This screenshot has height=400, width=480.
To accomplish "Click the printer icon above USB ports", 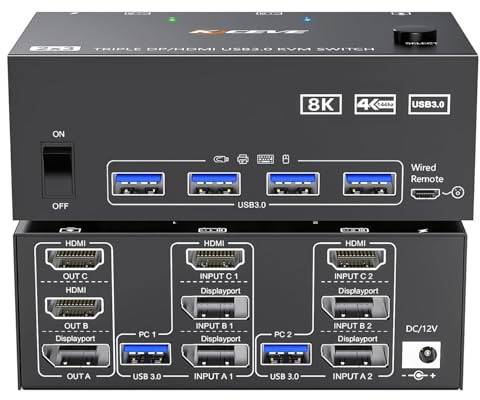I will (x=243, y=159).
